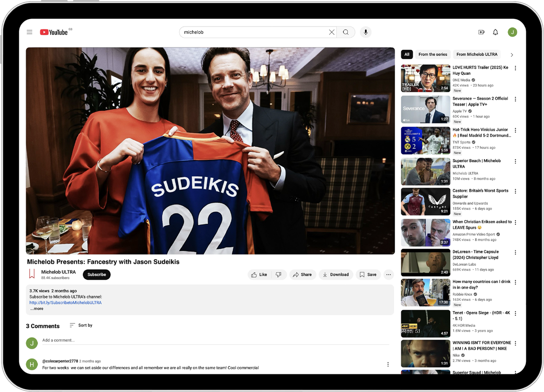Image resolution: width=544 pixels, height=392 pixels.
Task: Open LOVE HURTS Trailer thumbnail
Action: coord(426,78)
